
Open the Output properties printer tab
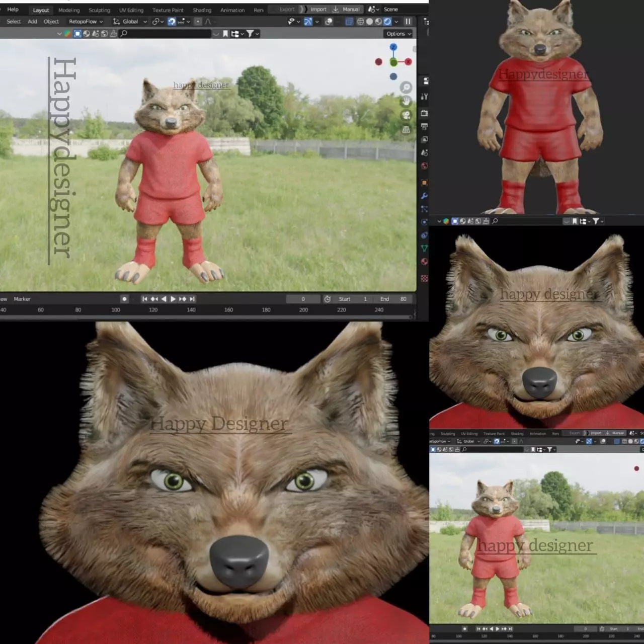[424, 126]
